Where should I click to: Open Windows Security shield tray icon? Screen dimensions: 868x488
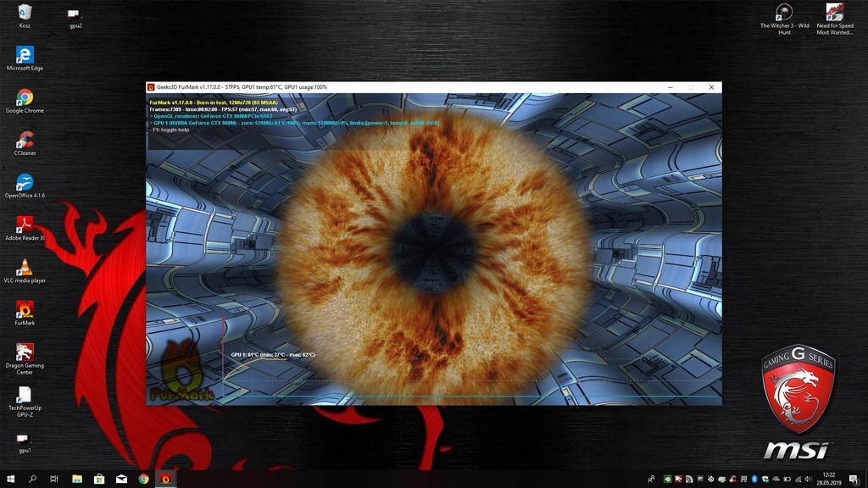pos(765,480)
